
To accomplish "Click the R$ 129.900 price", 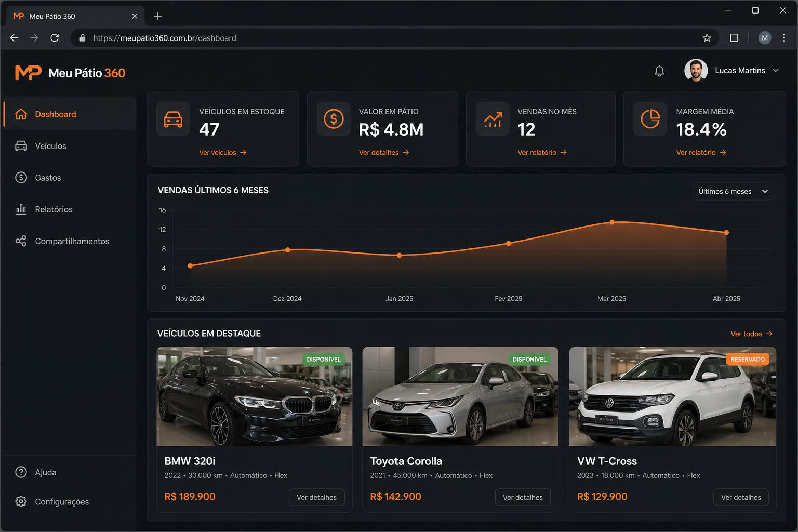I will pyautogui.click(x=602, y=497).
